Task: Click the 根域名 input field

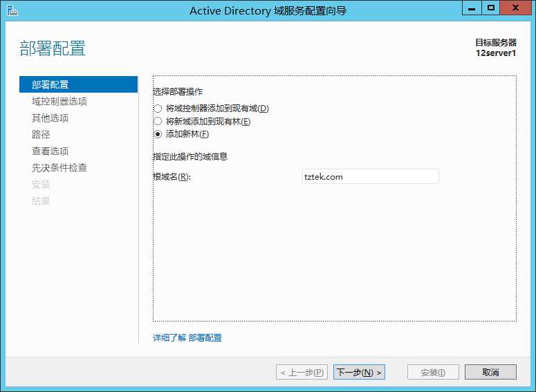Action: click(x=370, y=177)
